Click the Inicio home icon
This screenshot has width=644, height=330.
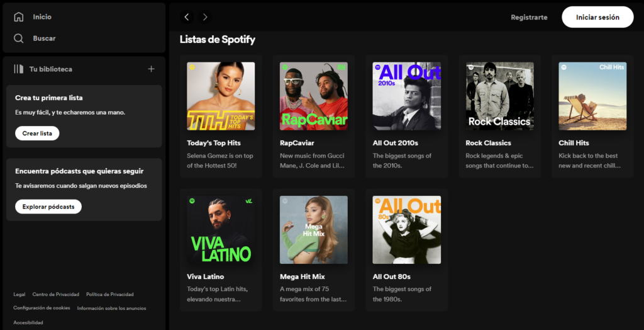18,17
